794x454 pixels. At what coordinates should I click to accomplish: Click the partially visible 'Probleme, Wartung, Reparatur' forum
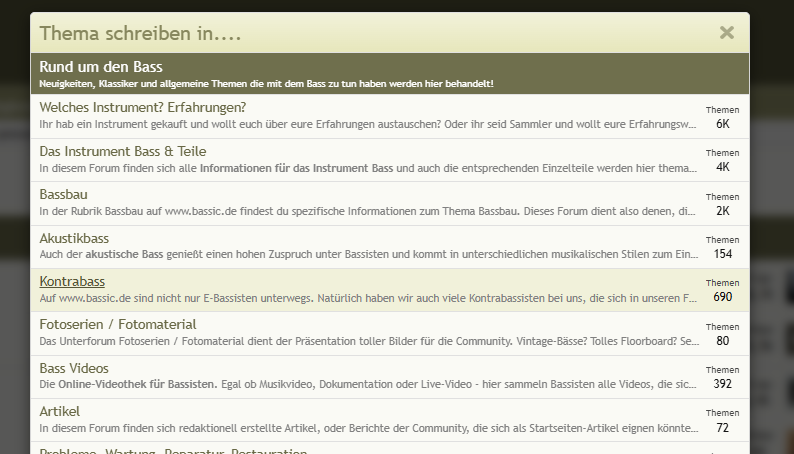point(172,450)
